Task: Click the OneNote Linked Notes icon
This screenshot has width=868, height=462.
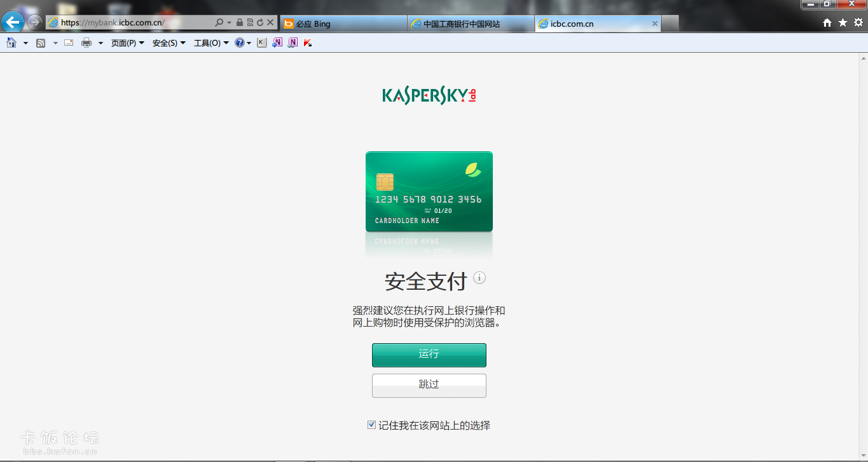Action: [293, 43]
